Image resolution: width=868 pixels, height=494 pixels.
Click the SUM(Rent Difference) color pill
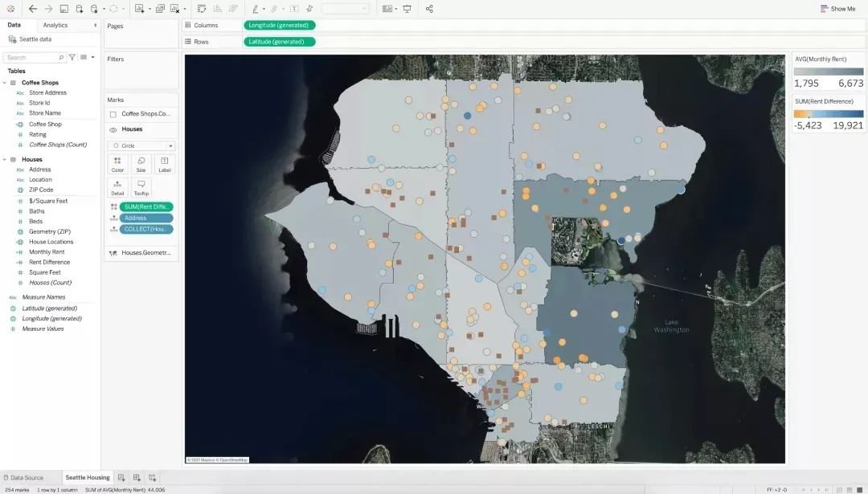[146, 207]
